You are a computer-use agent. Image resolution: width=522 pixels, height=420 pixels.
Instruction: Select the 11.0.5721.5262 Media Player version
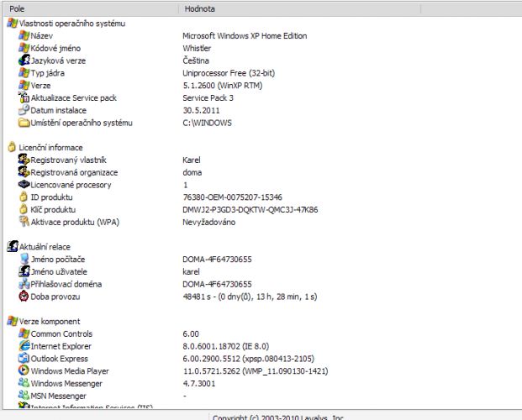(256, 371)
